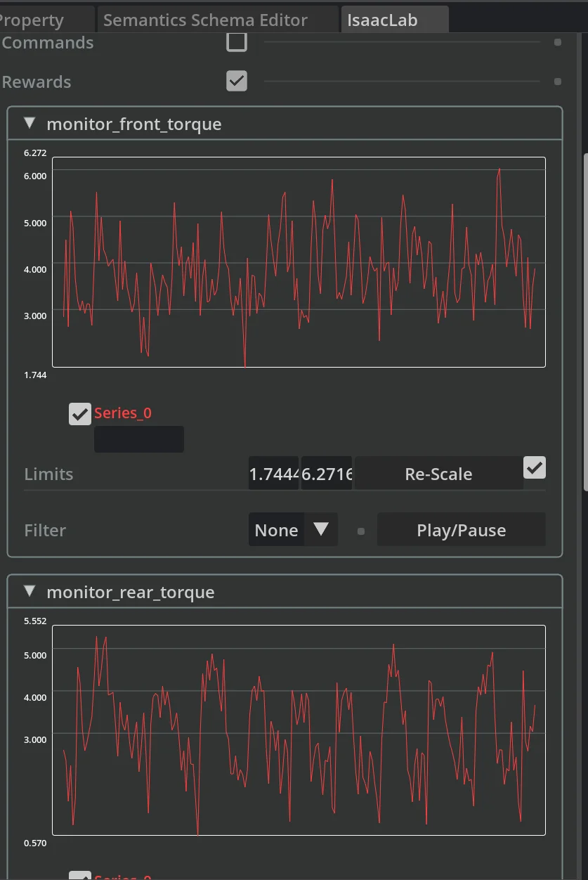Click the Limits maximum value field
This screenshot has height=880, width=588.
point(327,474)
